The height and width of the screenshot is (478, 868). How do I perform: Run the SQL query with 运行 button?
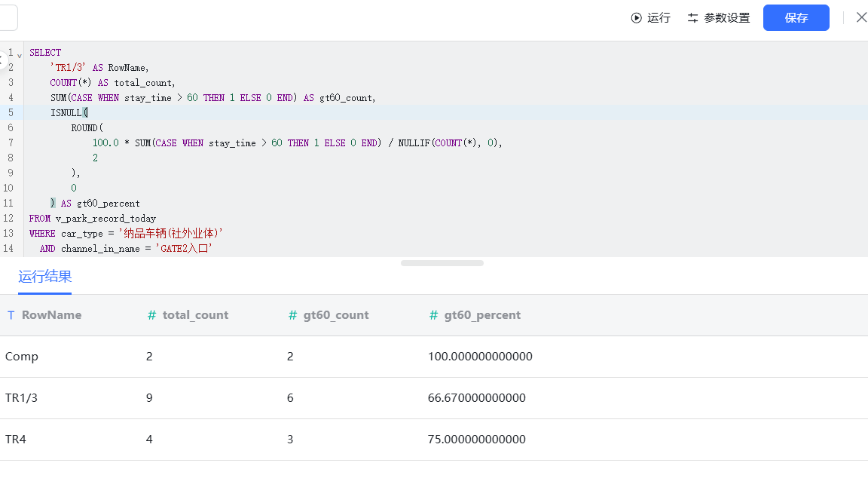(650, 18)
